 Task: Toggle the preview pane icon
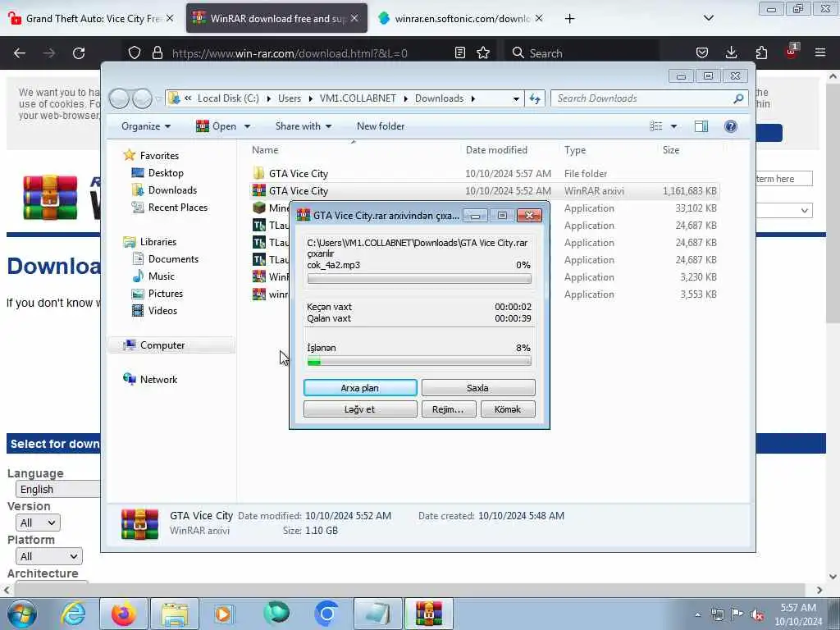(x=701, y=126)
